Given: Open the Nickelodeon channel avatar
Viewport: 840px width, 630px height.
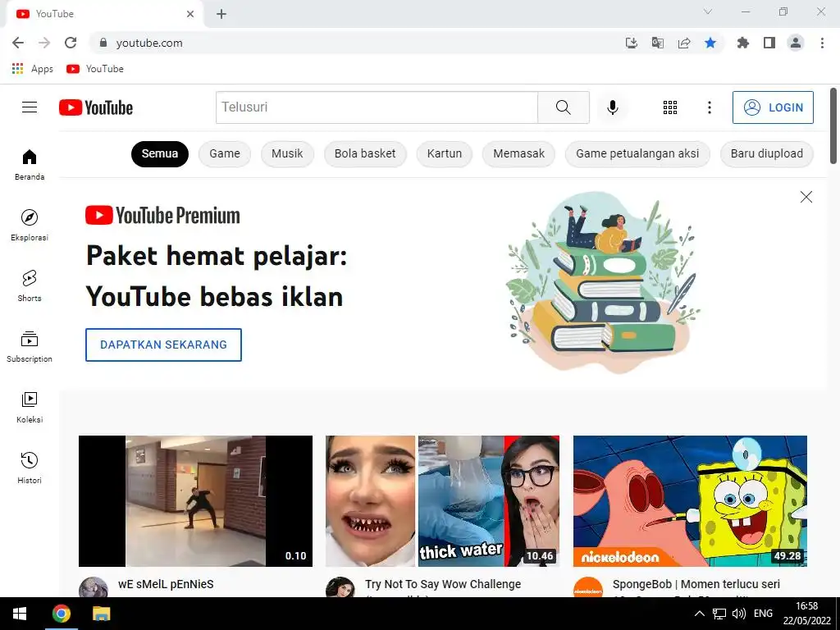Looking at the screenshot, I should (x=587, y=587).
